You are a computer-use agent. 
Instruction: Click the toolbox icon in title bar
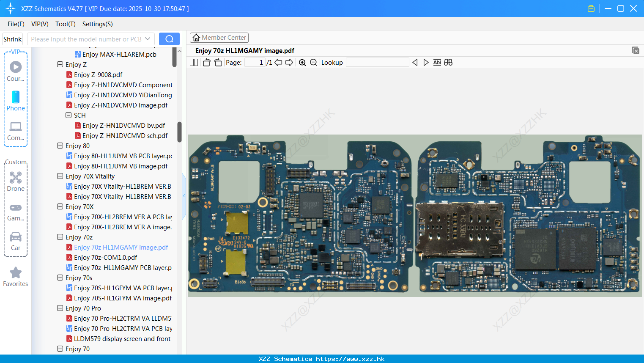(x=591, y=8)
